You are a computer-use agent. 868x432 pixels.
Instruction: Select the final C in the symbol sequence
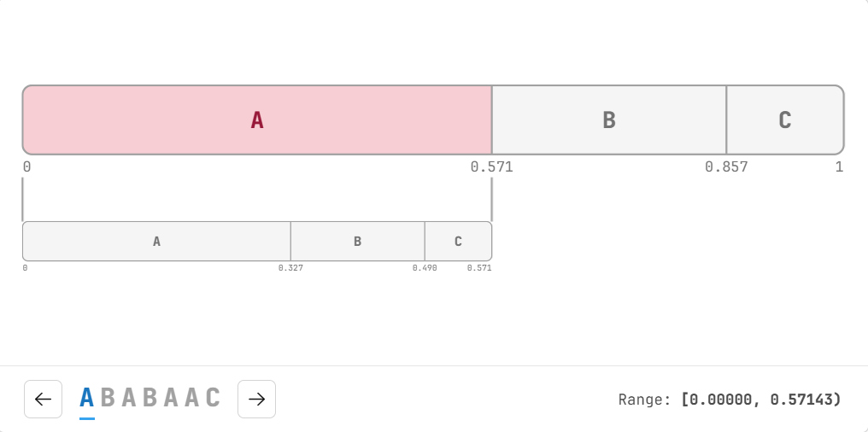coord(213,398)
